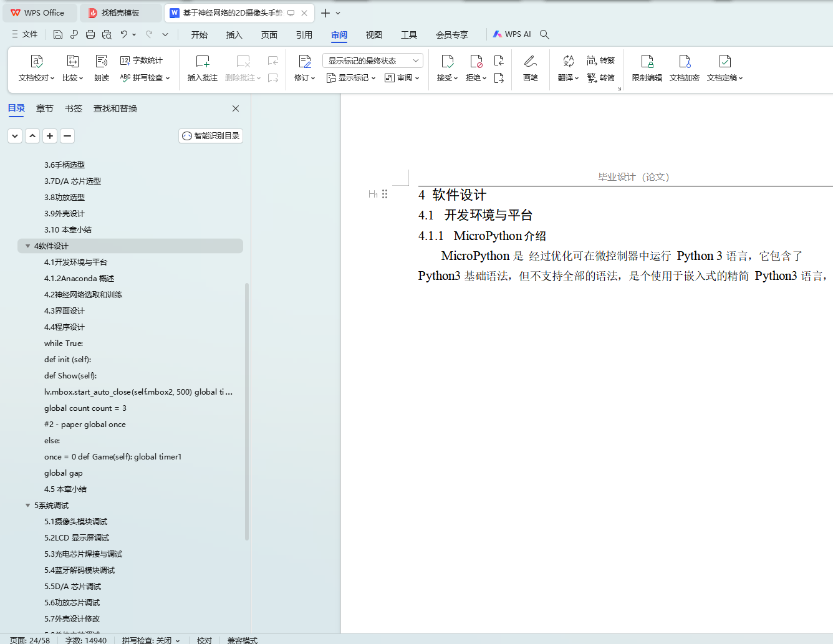Open 字数统计 word count

tap(142, 60)
